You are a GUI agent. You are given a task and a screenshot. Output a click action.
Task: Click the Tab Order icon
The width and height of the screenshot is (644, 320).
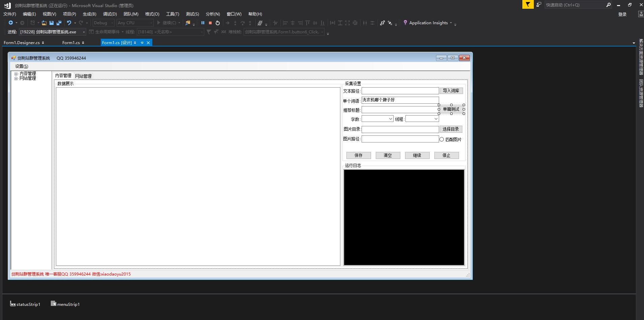tap(390, 23)
